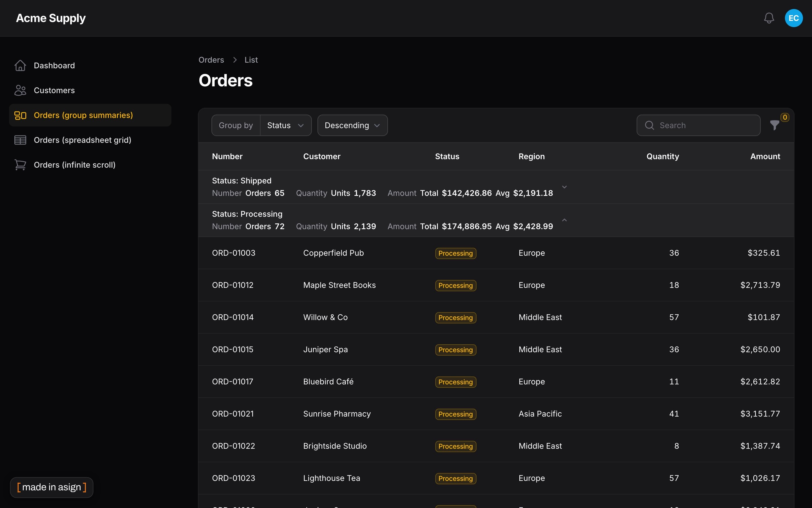Click Lighthouse Tea customer cell
This screenshot has height=508, width=812.
pyautogui.click(x=332, y=478)
